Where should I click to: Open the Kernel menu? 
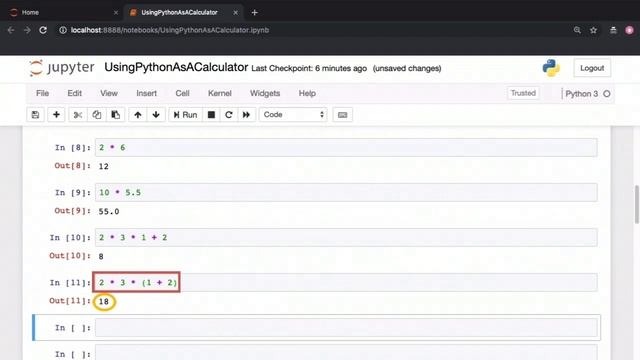point(220,93)
